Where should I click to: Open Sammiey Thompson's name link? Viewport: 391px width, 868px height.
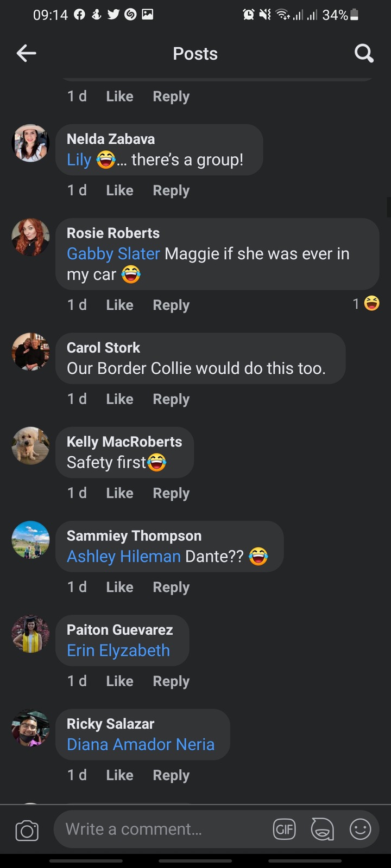134,535
